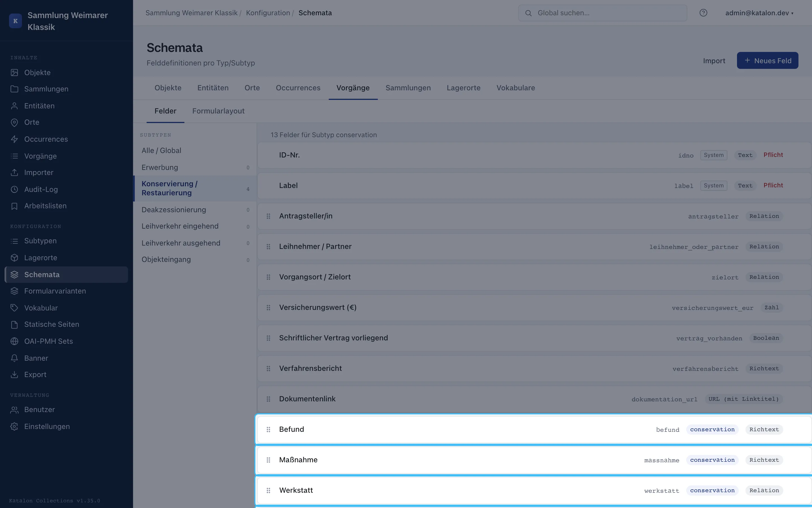This screenshot has width=812, height=508.
Task: Open the Konfiguration breadcrumb link
Action: point(268,13)
